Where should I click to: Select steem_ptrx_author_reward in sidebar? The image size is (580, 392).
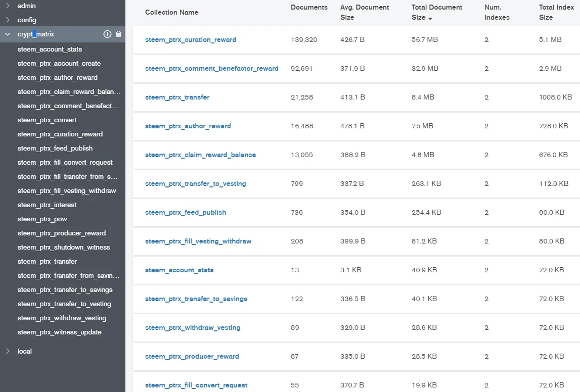point(57,78)
